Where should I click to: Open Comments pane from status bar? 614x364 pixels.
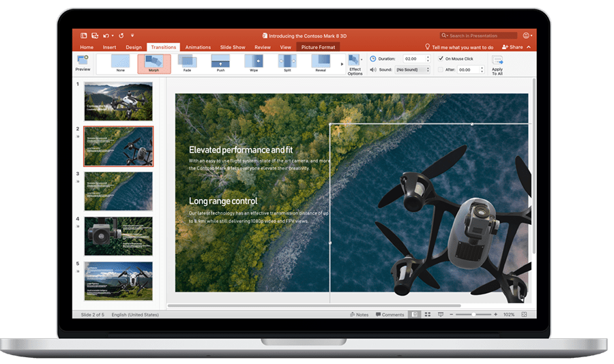coord(390,315)
